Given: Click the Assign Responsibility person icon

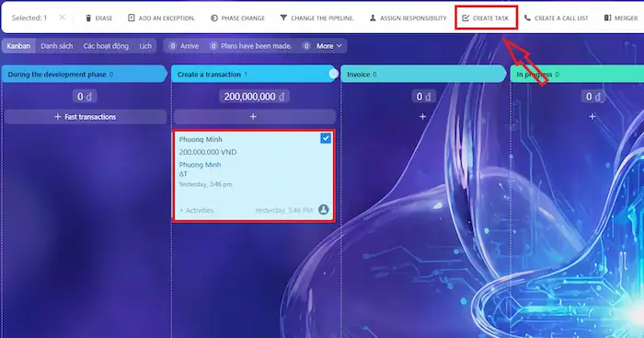Looking at the screenshot, I should [x=373, y=17].
